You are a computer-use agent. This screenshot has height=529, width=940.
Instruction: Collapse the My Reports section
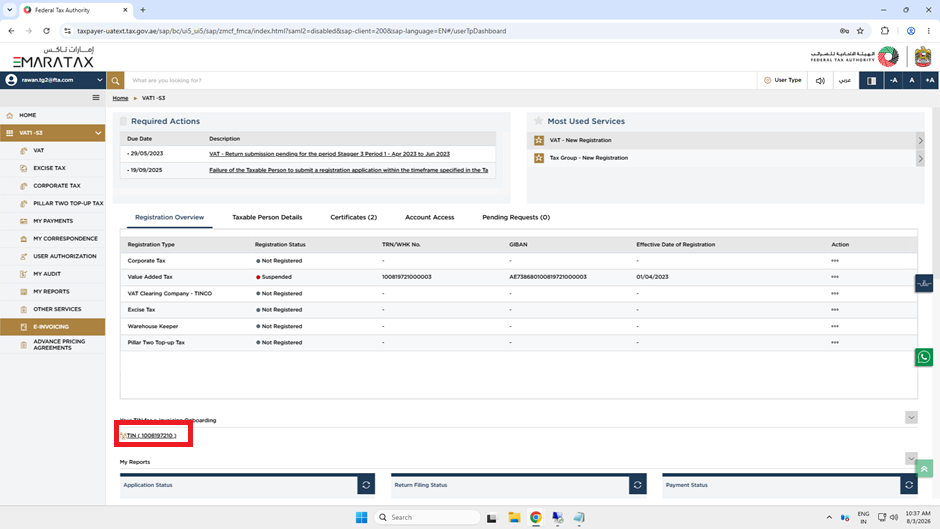click(911, 459)
